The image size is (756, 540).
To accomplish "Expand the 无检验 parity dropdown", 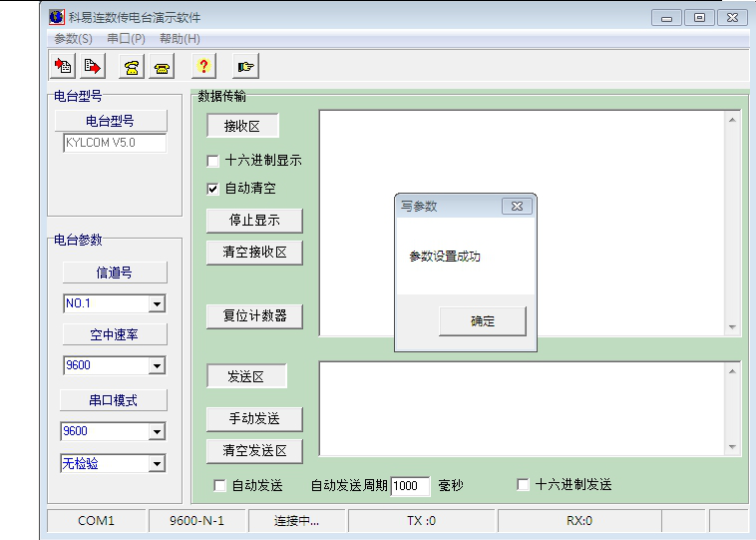I will 157,463.
